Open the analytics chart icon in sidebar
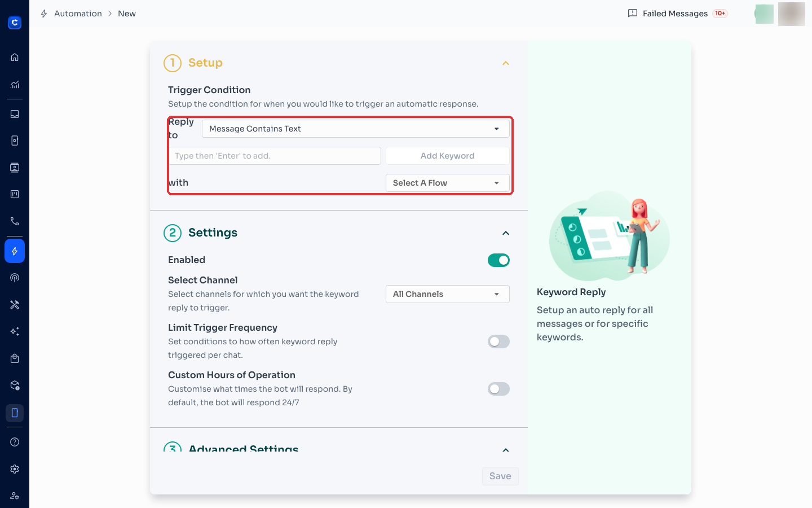The height and width of the screenshot is (508, 812). click(15, 85)
